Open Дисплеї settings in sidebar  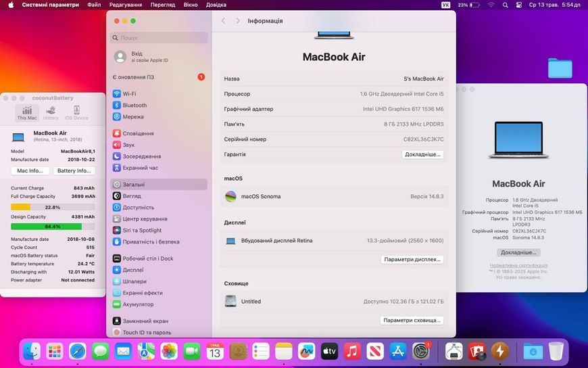[x=160, y=270]
